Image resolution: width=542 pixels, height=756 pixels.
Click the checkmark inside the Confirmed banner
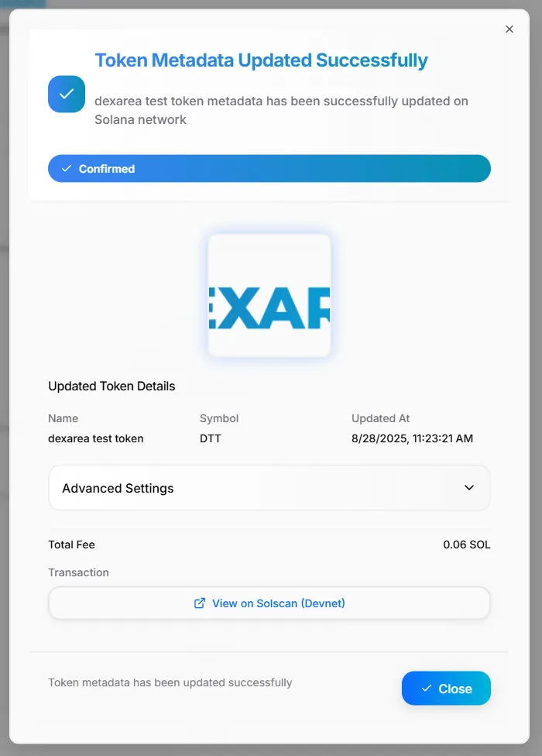pos(68,168)
